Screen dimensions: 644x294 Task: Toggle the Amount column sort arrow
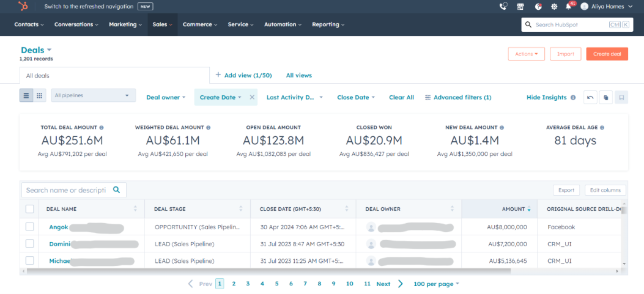tap(529, 209)
